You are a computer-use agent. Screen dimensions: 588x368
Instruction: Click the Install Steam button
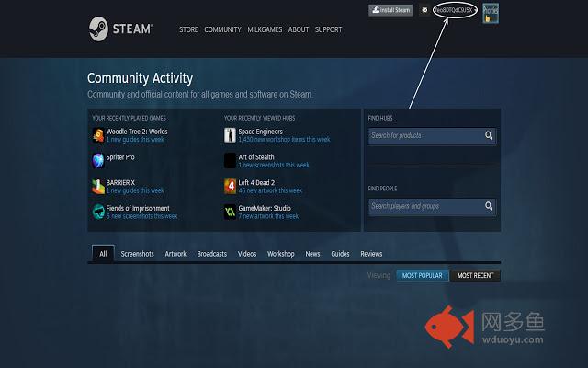click(390, 10)
